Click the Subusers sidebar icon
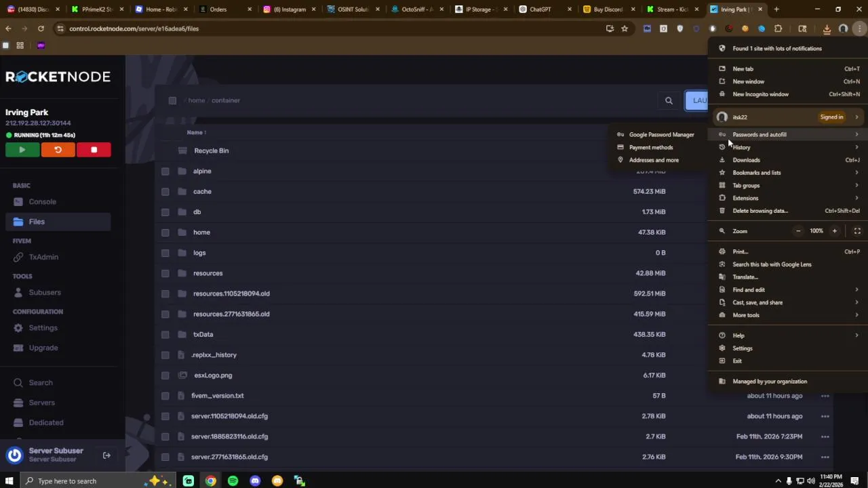 tap(18, 293)
